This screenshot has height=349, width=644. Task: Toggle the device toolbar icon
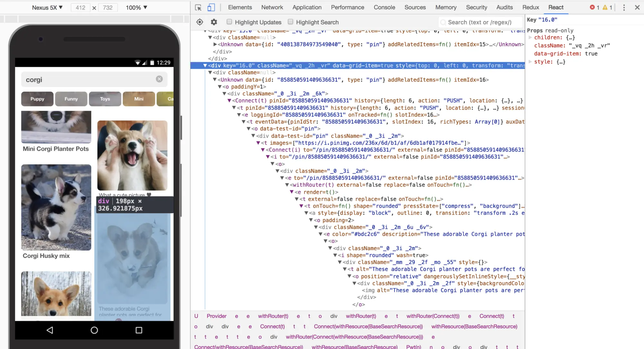pos(211,7)
